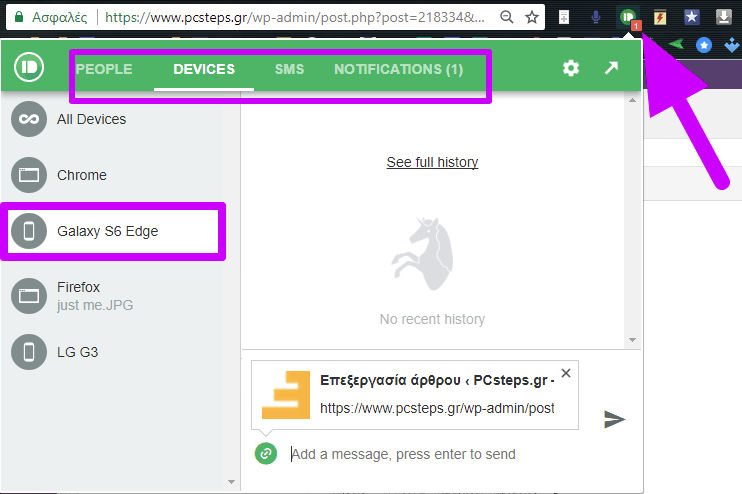Click the blue star circle bookmark icon
This screenshot has height=494, width=742.
click(704, 45)
